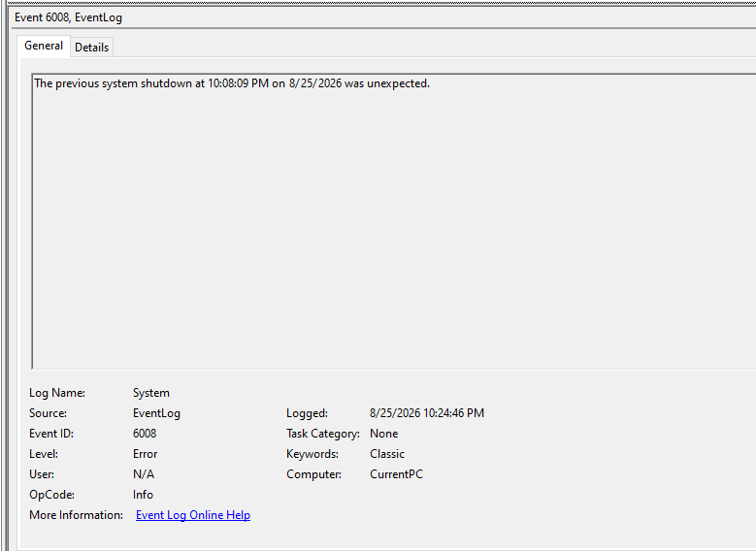Click the 'Source:' label
The height and width of the screenshot is (551, 756).
click(x=48, y=413)
